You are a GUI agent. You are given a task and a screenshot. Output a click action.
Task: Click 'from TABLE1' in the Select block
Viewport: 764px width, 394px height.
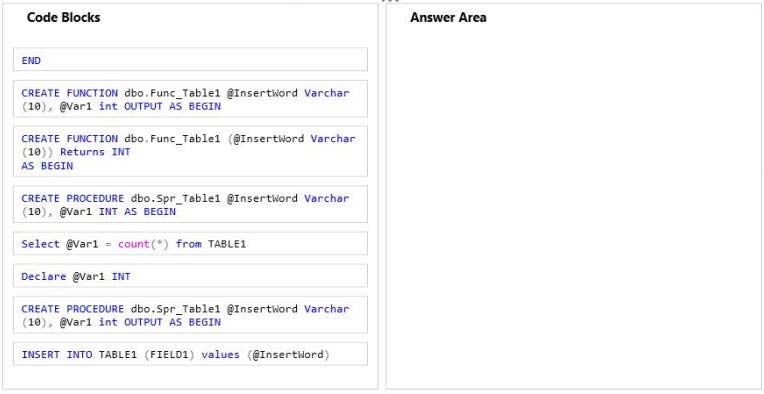coord(211,244)
